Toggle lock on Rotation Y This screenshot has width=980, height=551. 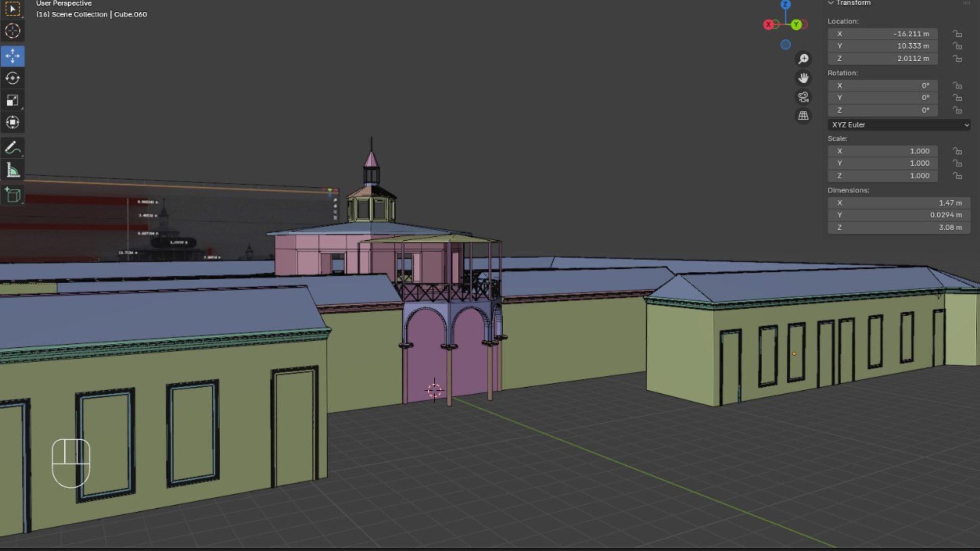(957, 97)
